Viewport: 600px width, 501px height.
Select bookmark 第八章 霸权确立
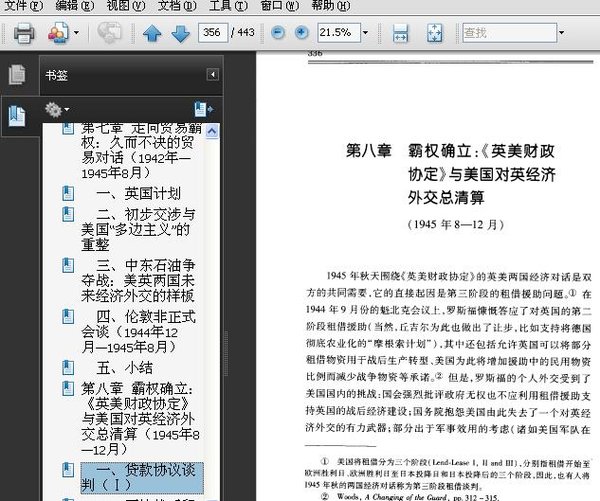pos(140,419)
